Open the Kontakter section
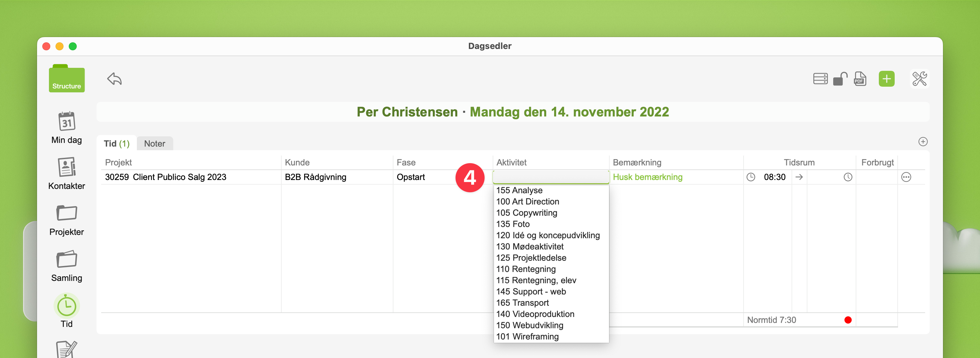Image resolution: width=980 pixels, height=358 pixels. (x=66, y=173)
